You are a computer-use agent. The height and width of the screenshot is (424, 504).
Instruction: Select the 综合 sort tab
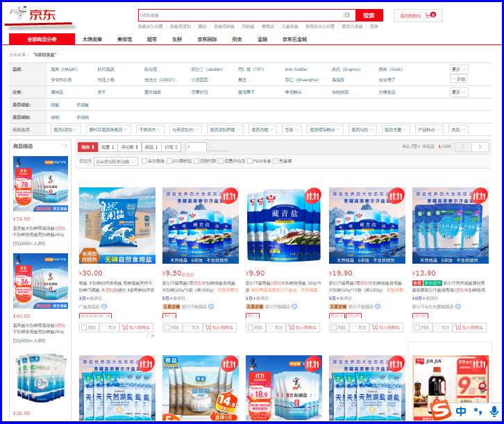pos(87,147)
